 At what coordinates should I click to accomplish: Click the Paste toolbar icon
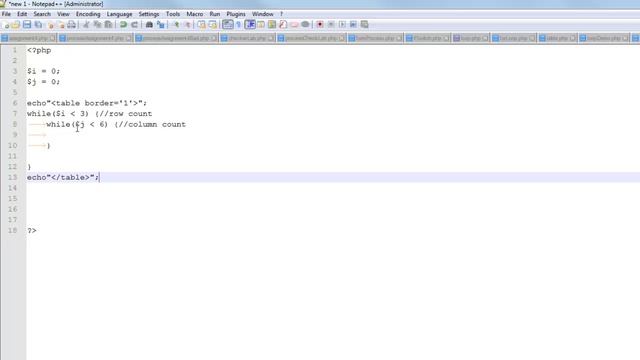click(x=108, y=25)
